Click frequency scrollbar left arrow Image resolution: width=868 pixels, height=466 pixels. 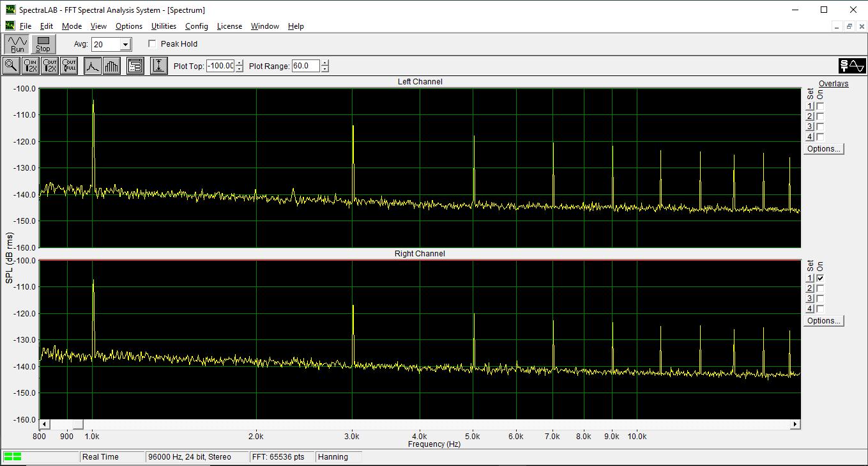click(x=45, y=424)
